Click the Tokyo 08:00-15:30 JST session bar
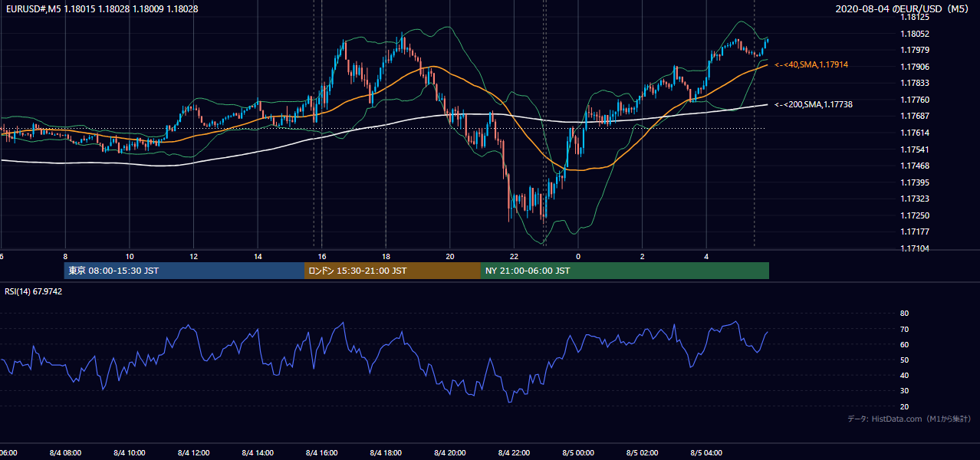Screen dimensions: 980x460 click(184, 271)
